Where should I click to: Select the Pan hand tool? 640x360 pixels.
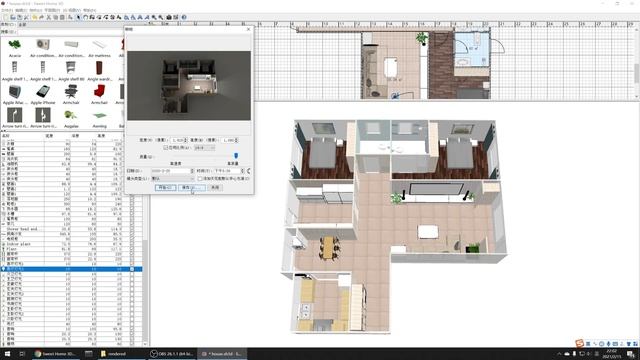tap(85, 17)
